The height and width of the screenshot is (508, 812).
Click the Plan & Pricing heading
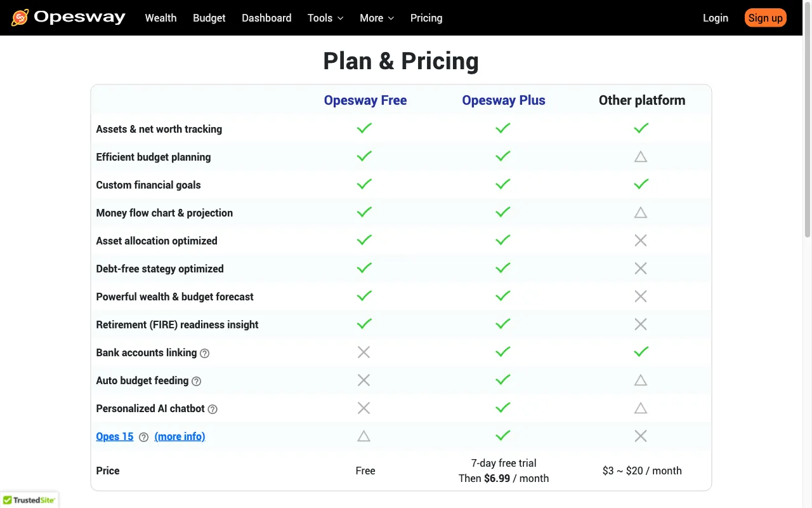pos(401,61)
